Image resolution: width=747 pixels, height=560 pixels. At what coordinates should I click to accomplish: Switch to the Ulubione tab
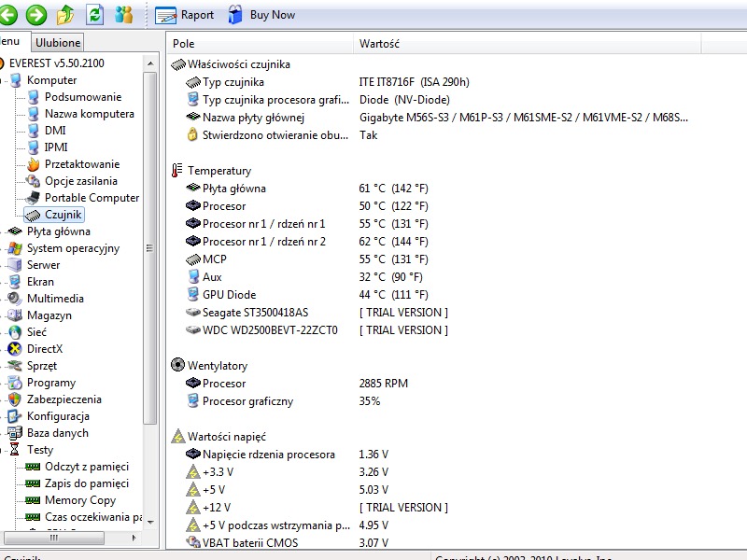click(59, 42)
